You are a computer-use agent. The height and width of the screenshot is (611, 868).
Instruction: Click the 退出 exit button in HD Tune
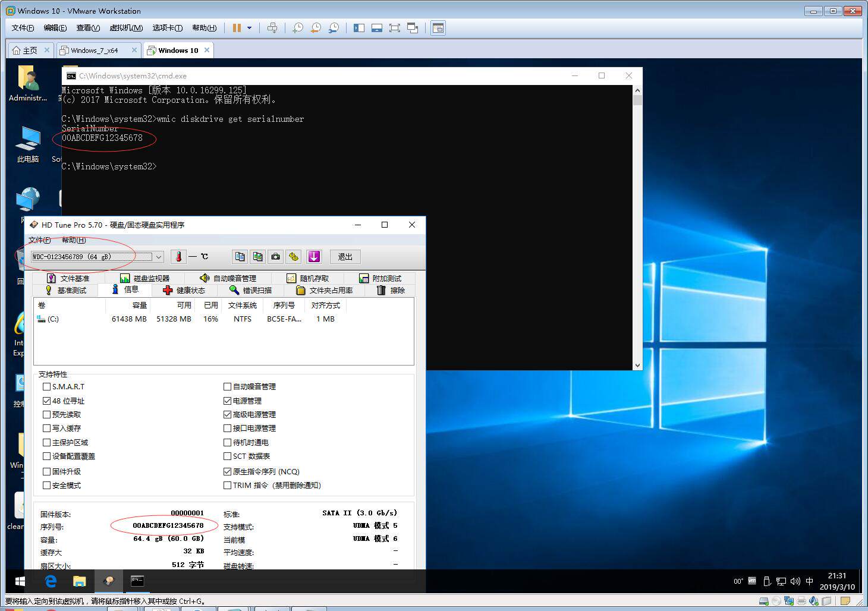345,257
